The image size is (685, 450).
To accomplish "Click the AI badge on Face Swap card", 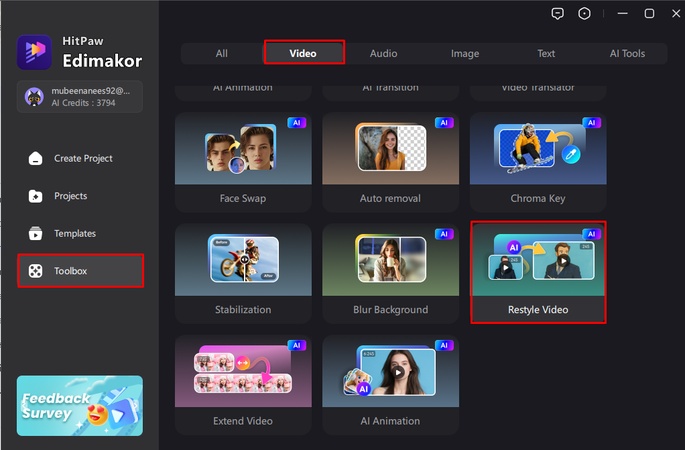I will [297, 123].
